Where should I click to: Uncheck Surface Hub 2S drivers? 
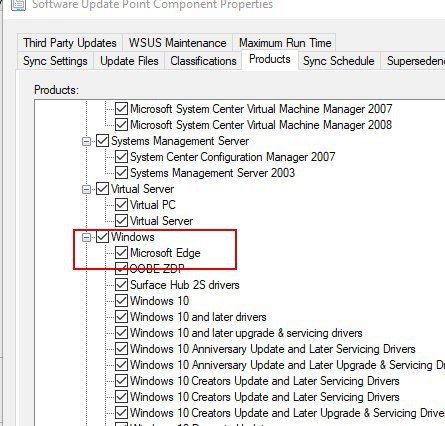[x=121, y=285]
